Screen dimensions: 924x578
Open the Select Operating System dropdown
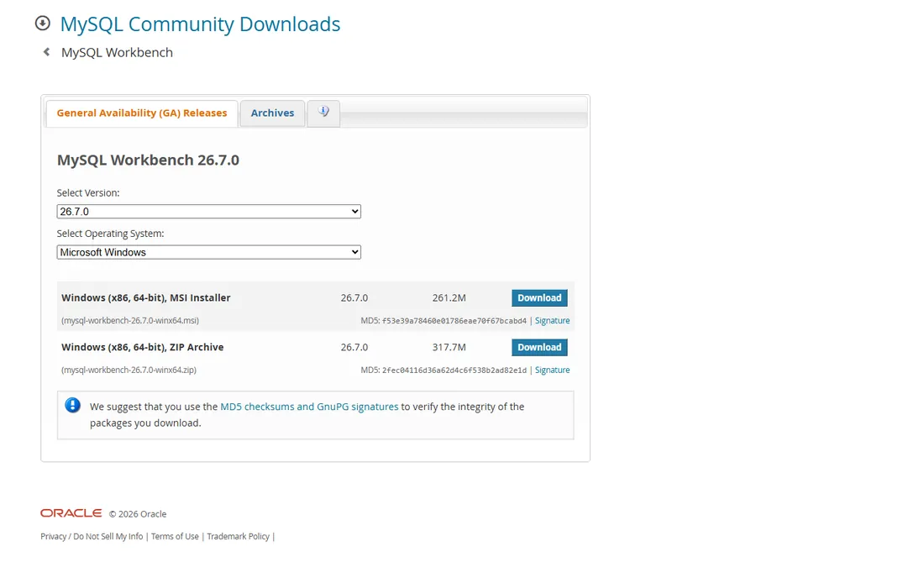pyautogui.click(x=208, y=252)
